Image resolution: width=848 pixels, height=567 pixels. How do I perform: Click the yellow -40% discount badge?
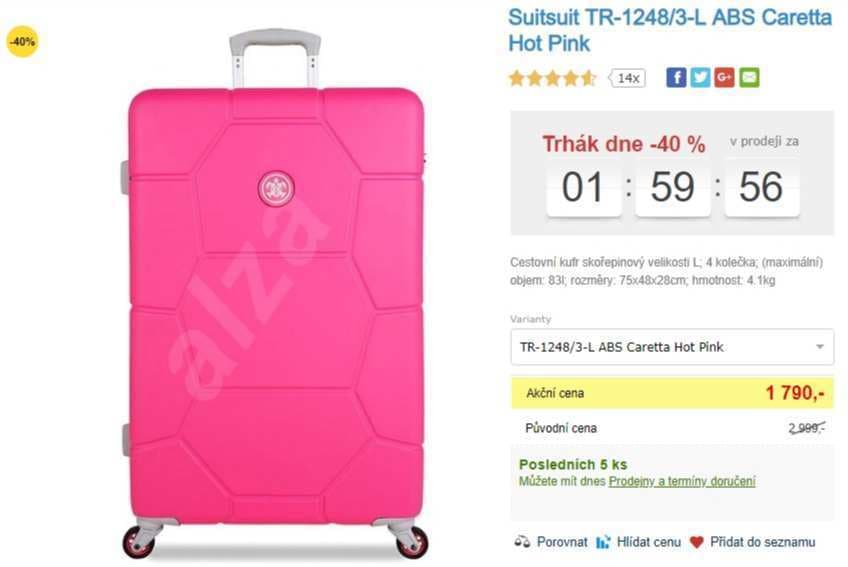click(x=22, y=41)
